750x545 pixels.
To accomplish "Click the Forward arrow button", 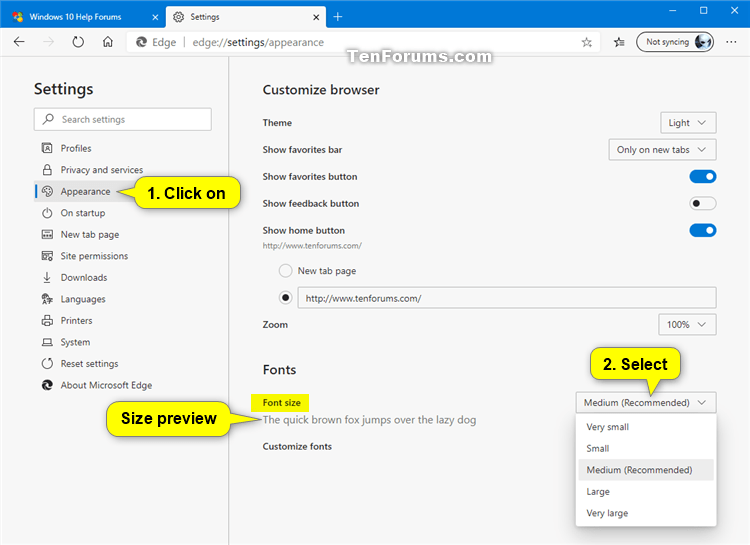I will (x=48, y=42).
